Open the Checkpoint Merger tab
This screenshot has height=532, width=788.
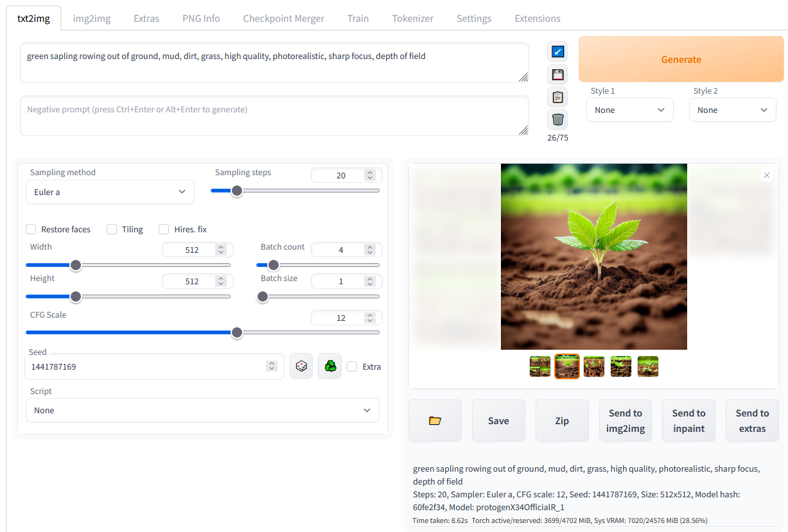point(283,19)
